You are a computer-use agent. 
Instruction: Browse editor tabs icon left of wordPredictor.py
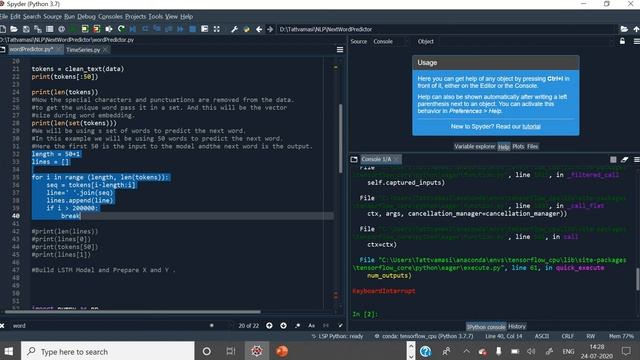click(x=2, y=49)
